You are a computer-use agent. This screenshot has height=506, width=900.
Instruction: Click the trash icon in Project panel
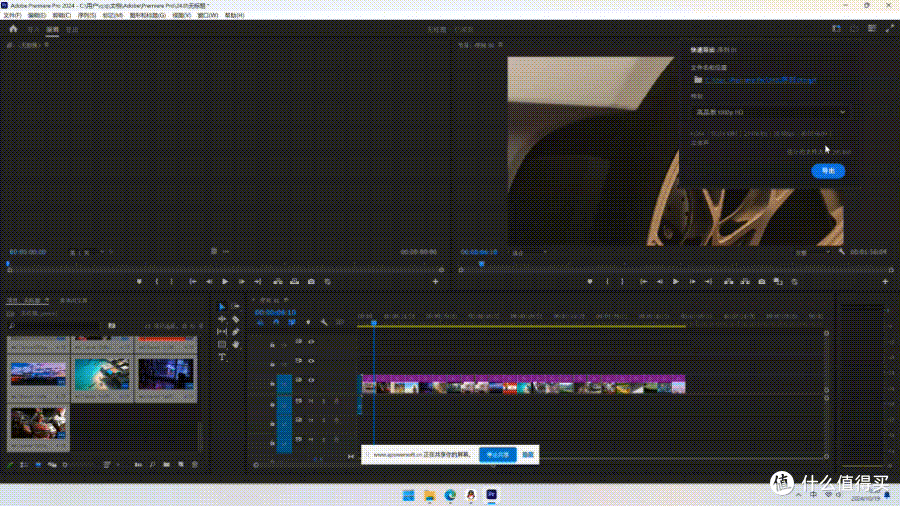[195, 465]
